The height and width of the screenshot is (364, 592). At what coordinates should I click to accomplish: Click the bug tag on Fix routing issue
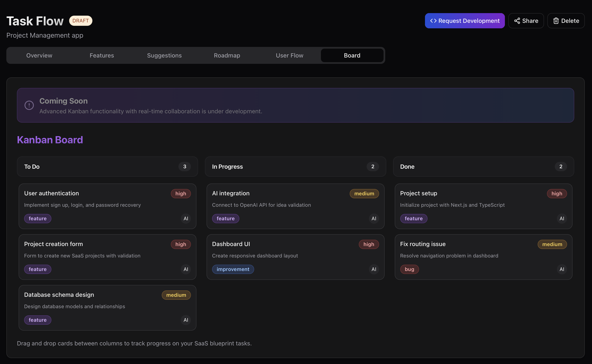pos(409,269)
